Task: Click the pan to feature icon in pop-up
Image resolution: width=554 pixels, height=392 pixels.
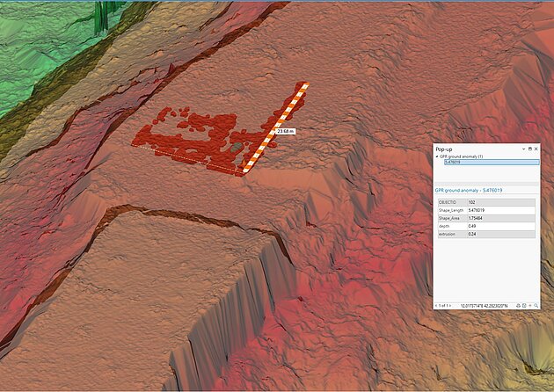Action: pos(530,306)
